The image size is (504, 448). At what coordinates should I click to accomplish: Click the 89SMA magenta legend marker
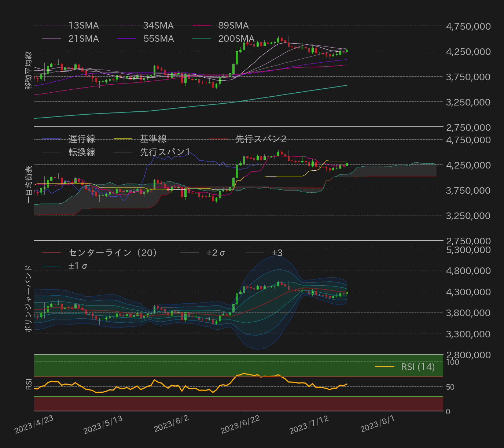coord(202,26)
